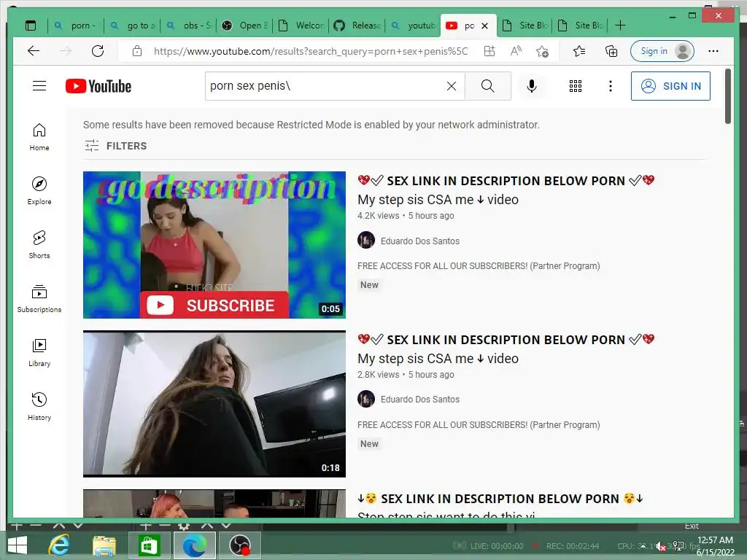This screenshot has width=747, height=560.
Task: Switch to the "Open B" tab
Action: click(245, 26)
